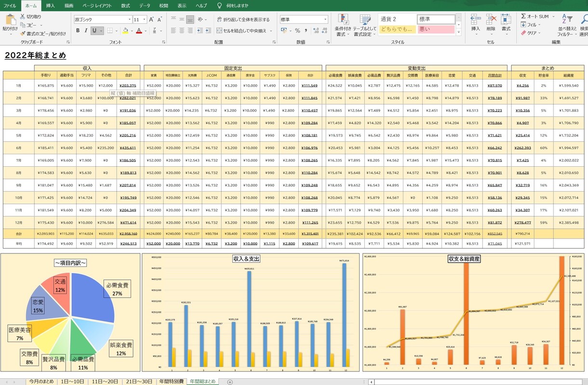
Task: Increase font size with the larger A icon
Action: pos(151,19)
